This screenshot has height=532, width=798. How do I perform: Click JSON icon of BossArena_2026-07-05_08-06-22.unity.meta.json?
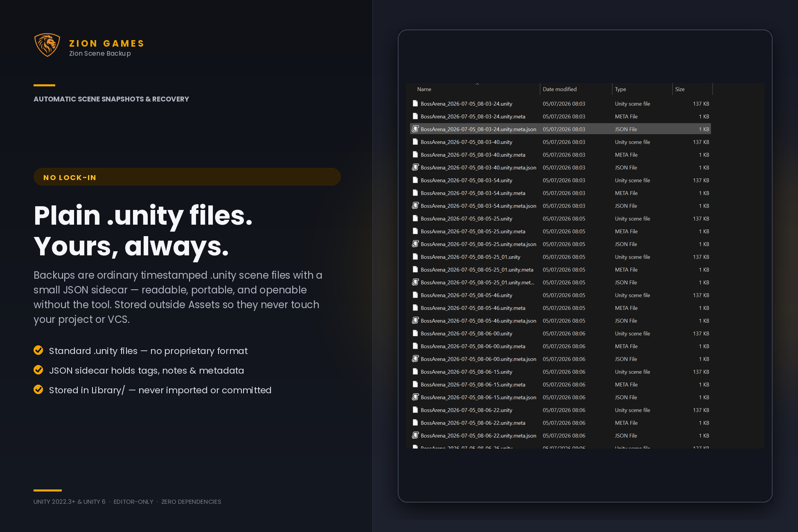(x=415, y=435)
